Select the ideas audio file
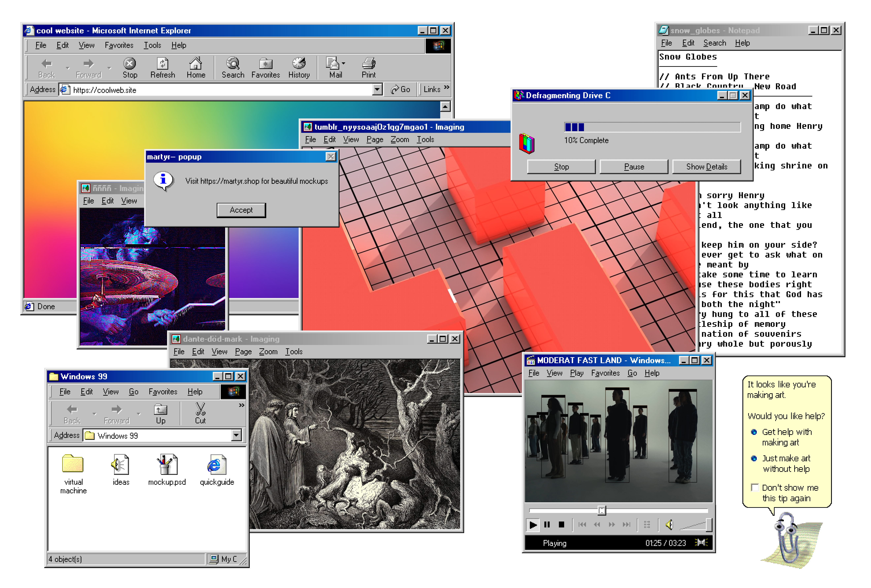The height and width of the screenshot is (588, 871). click(121, 470)
